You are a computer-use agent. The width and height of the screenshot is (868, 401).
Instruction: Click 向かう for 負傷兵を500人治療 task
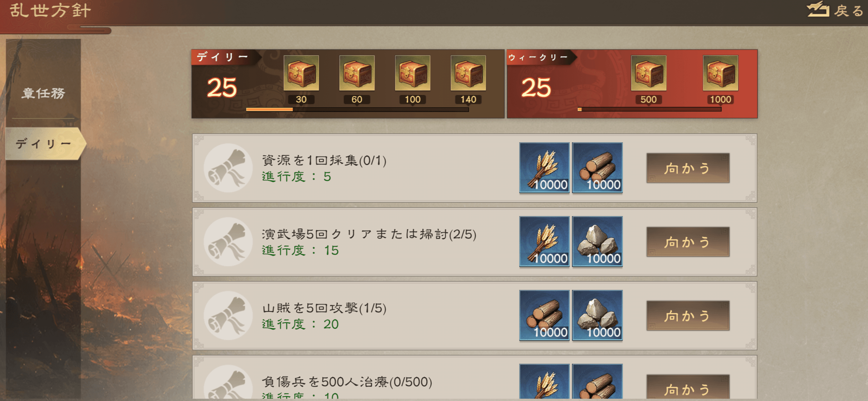pos(688,388)
